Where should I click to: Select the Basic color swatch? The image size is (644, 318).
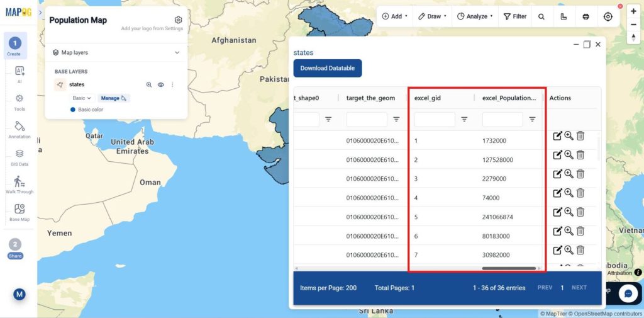pyautogui.click(x=73, y=110)
